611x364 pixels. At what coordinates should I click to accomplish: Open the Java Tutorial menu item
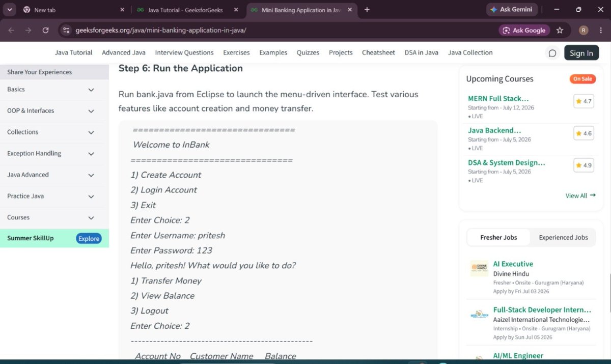click(x=74, y=52)
